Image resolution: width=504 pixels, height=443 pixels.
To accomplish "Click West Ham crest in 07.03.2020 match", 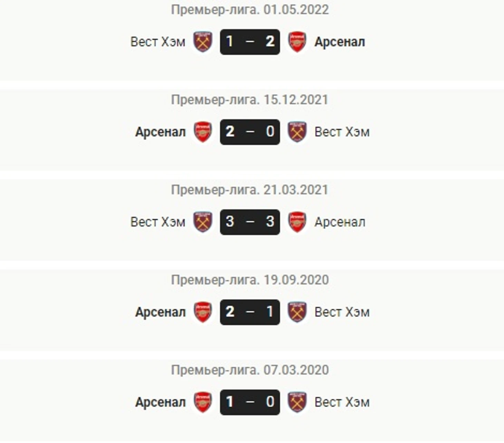I will (x=297, y=402).
